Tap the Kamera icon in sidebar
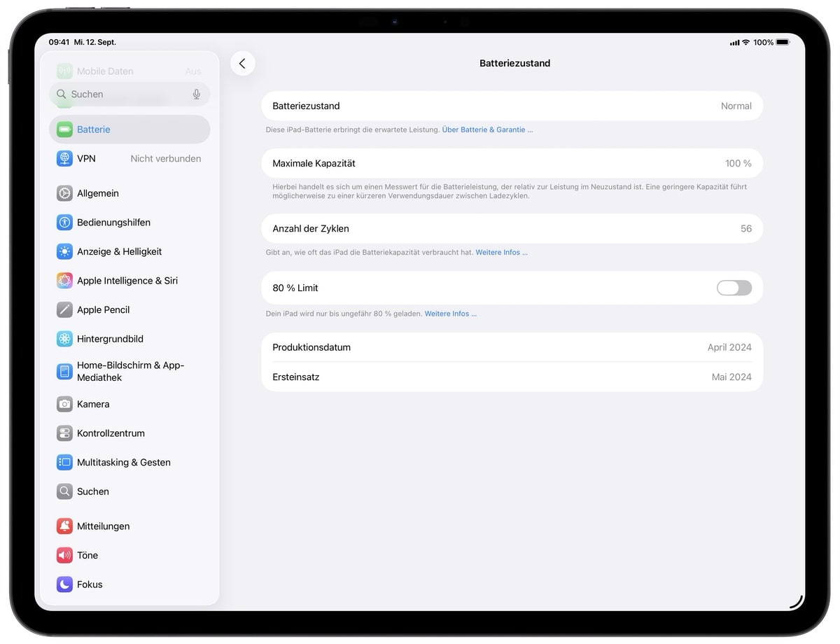The image size is (840, 644). point(64,405)
